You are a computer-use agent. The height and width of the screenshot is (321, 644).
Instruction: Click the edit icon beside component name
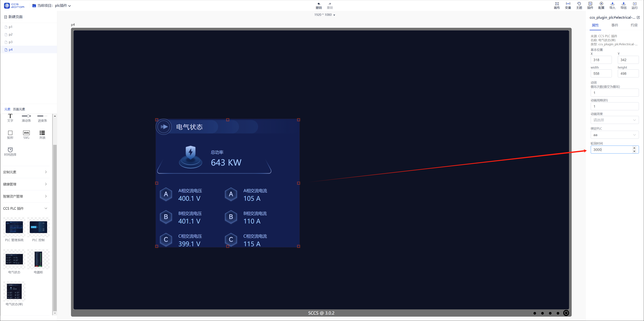pos(638,18)
